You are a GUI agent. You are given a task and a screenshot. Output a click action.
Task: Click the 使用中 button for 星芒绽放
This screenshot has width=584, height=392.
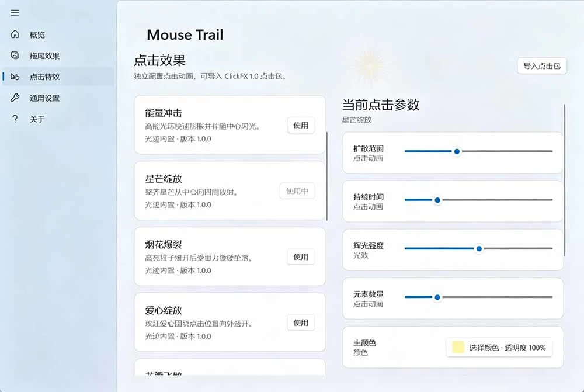(x=297, y=191)
